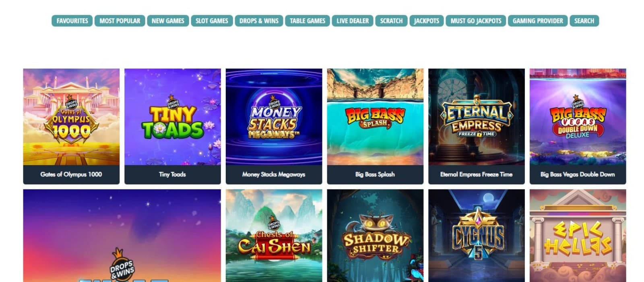This screenshot has width=644, height=282.
Task: Show the Slot Games category
Action: (x=212, y=21)
